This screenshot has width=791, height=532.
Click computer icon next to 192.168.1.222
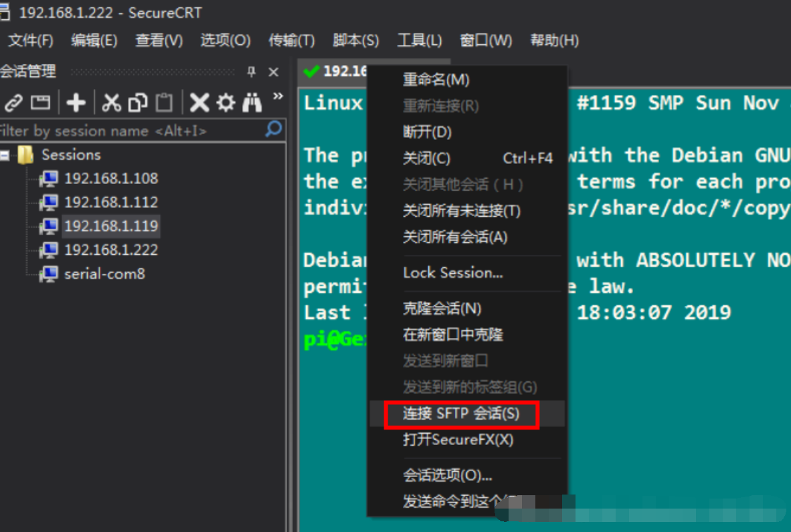[49, 250]
